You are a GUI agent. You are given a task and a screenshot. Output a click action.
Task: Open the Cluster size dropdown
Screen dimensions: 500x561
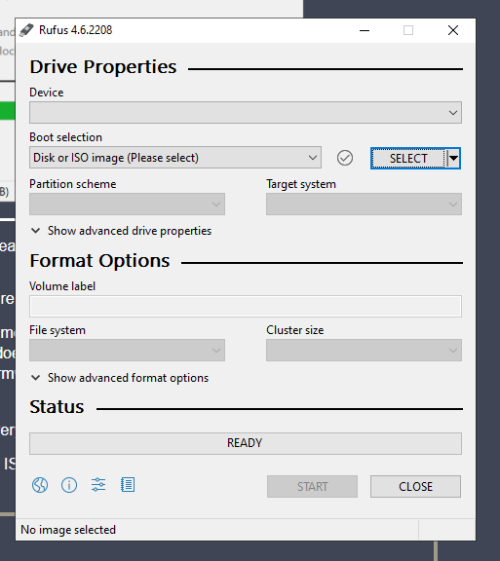pos(364,350)
